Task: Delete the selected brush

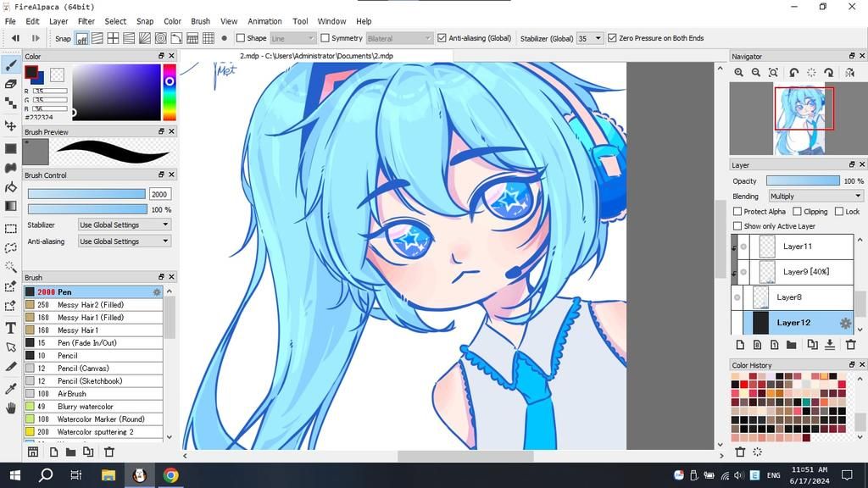Action: (x=109, y=452)
